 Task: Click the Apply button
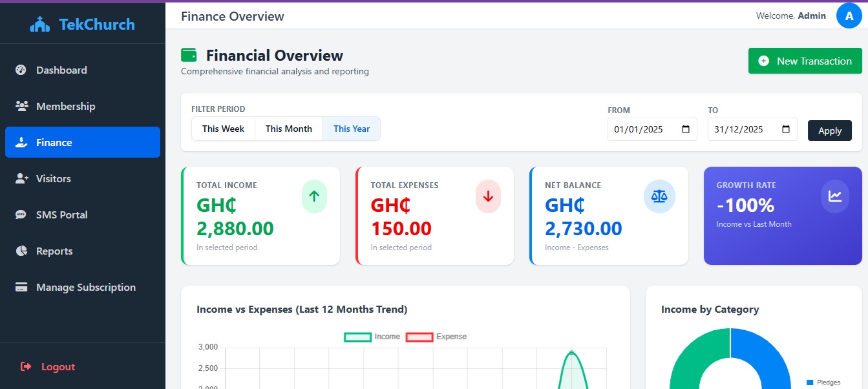coord(829,131)
